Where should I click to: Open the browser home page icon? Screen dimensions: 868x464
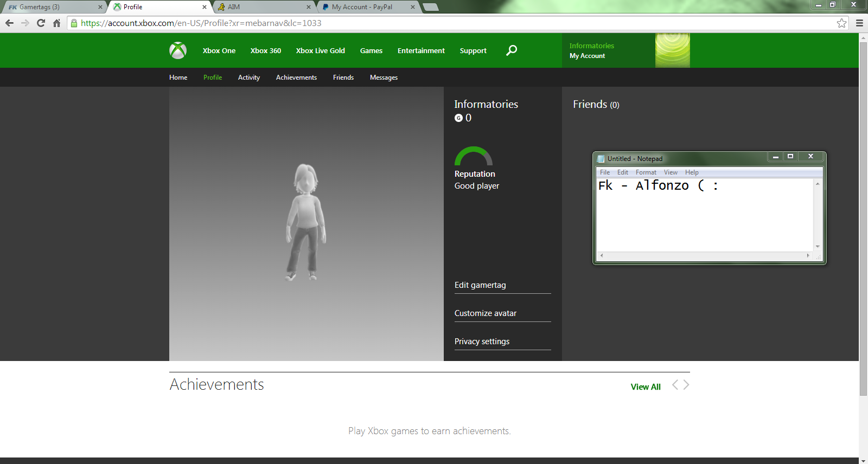[x=56, y=23]
